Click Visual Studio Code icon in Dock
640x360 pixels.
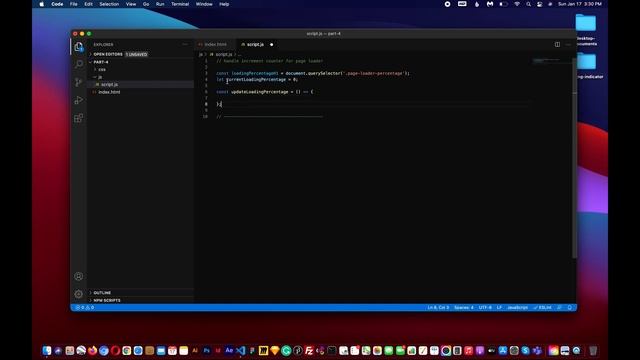[x=241, y=350]
